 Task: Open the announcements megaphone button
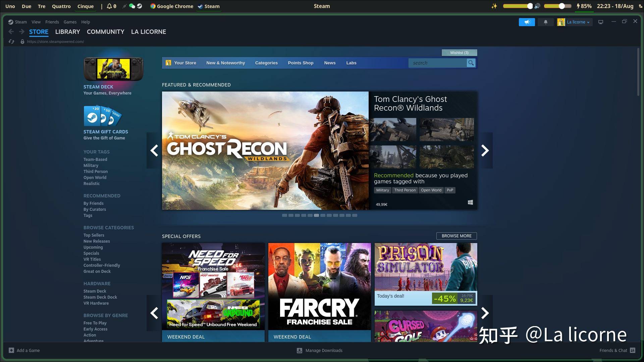pos(527,22)
